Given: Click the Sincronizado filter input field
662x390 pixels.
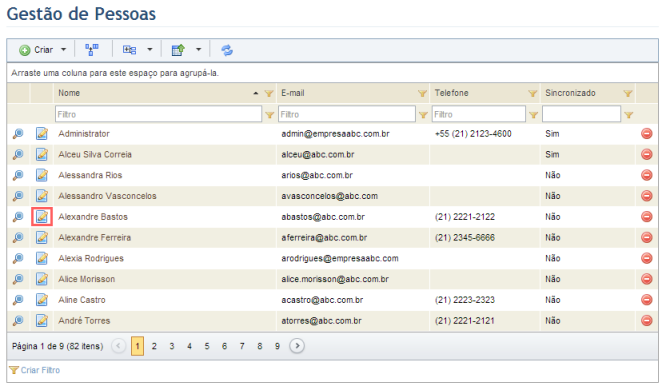Looking at the screenshot, I should (x=581, y=114).
